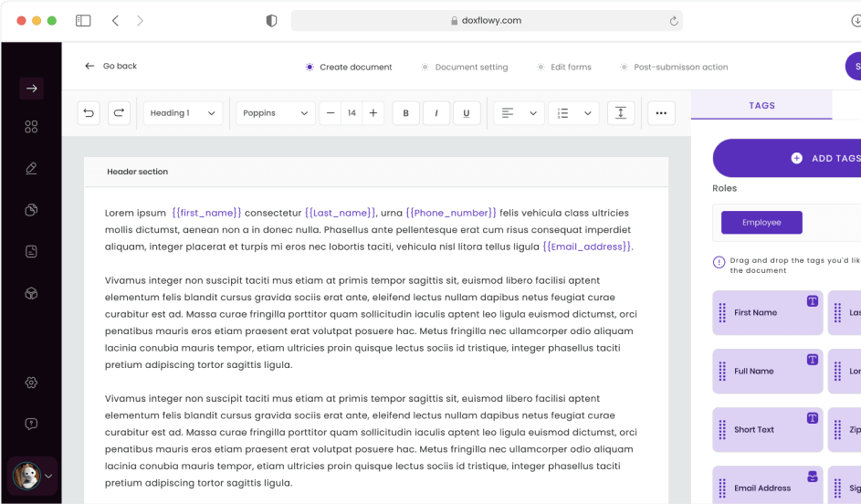Click the info icon beside drag hint
The height and width of the screenshot is (504, 861).
(719, 262)
